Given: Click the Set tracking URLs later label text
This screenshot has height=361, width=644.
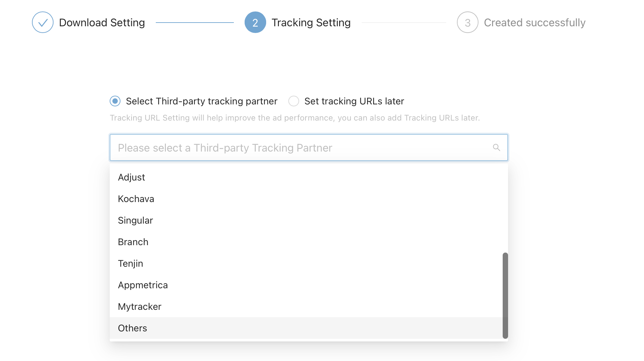Looking at the screenshot, I should (354, 101).
